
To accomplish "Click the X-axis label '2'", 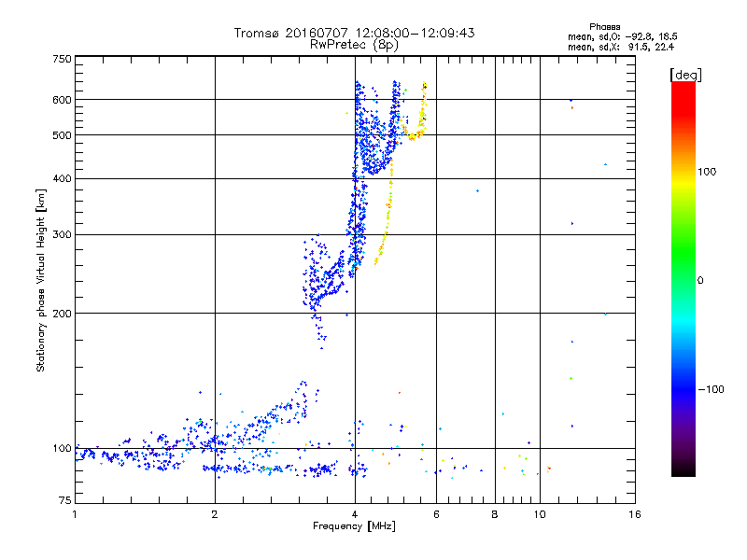I will [x=215, y=514].
